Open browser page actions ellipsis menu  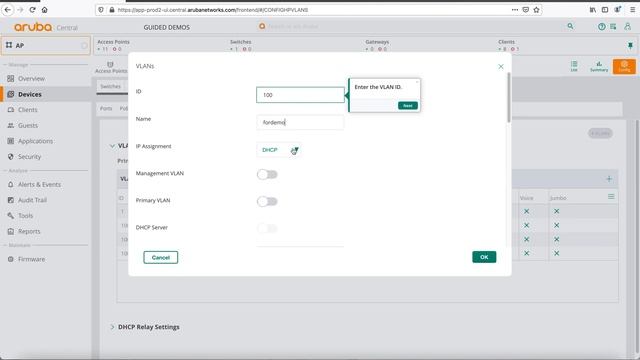(515, 10)
